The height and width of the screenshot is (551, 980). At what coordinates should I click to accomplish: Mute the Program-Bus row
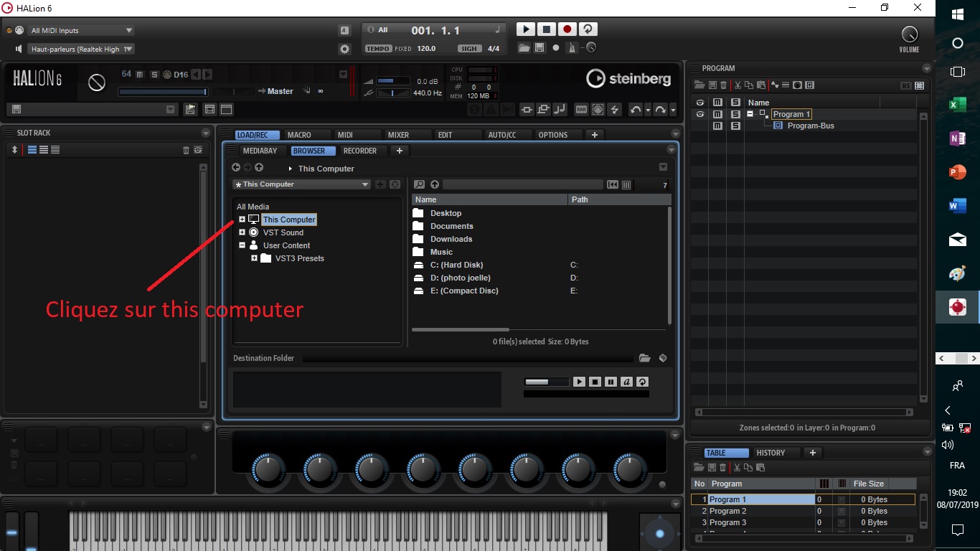[x=717, y=126]
